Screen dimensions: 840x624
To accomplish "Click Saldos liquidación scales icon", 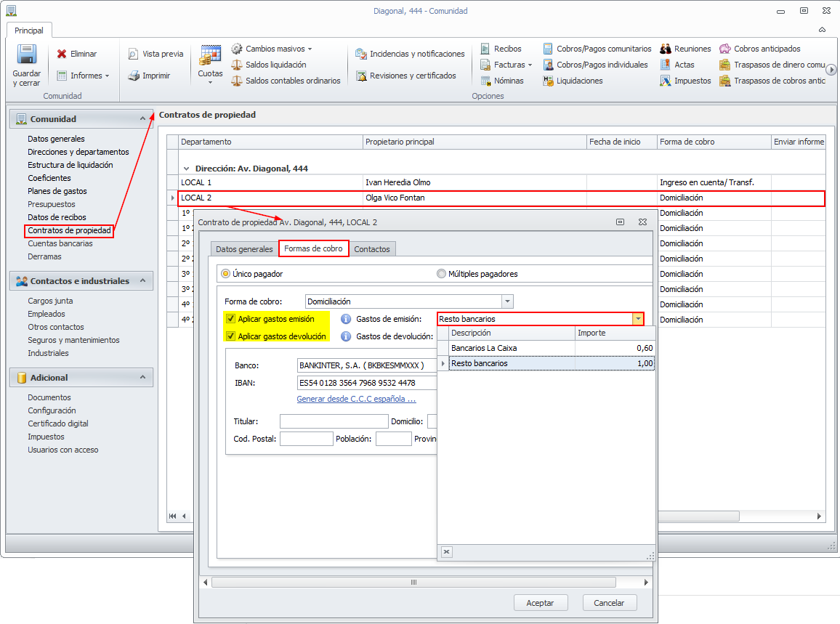I will tap(237, 65).
